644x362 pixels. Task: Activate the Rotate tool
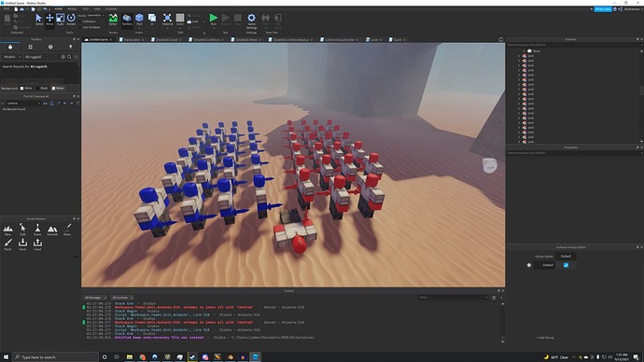click(71, 20)
